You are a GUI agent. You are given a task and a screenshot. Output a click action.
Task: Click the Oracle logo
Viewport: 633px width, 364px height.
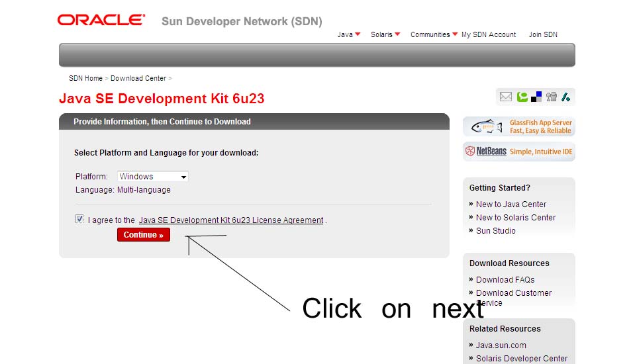click(x=101, y=20)
